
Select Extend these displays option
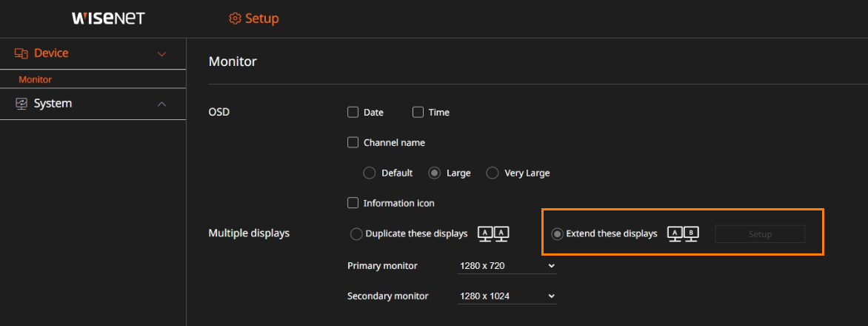click(557, 234)
